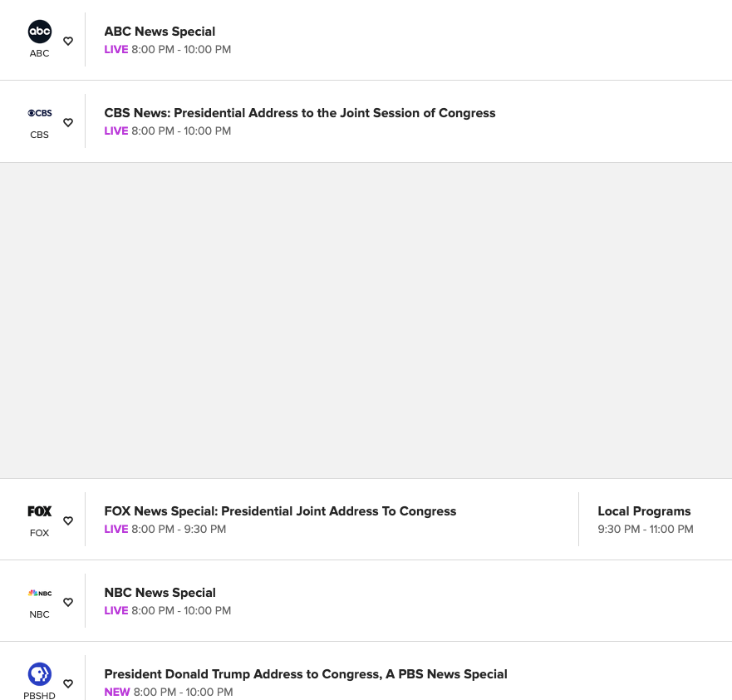Viewport: 732px width, 700px height.
Task: Click the CBS channel name label
Action: click(x=39, y=135)
